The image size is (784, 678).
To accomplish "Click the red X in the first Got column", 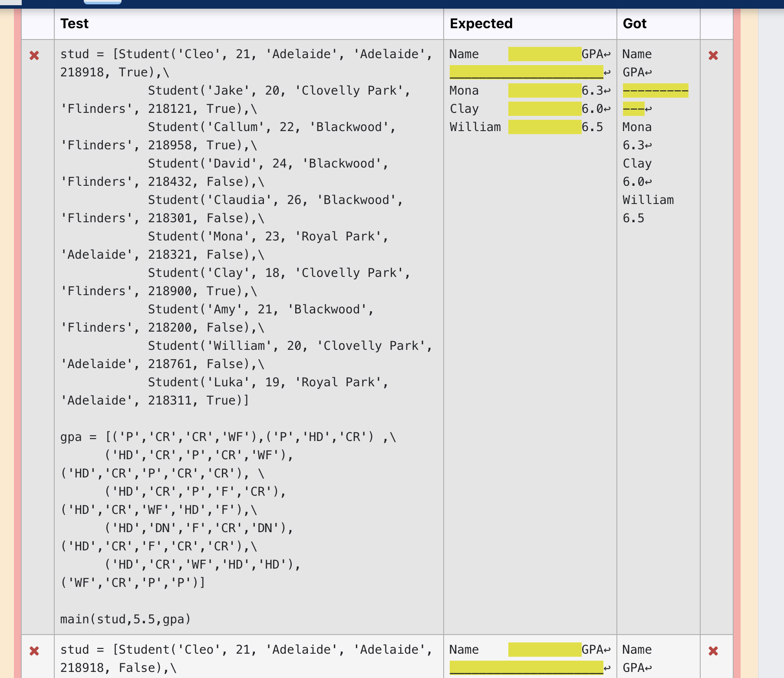I will 714,56.
